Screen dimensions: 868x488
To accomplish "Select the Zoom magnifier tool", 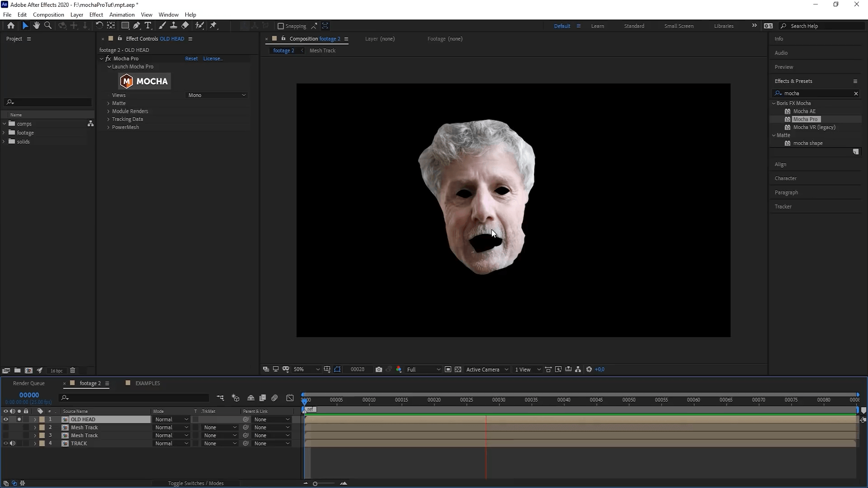I will 48,26.
